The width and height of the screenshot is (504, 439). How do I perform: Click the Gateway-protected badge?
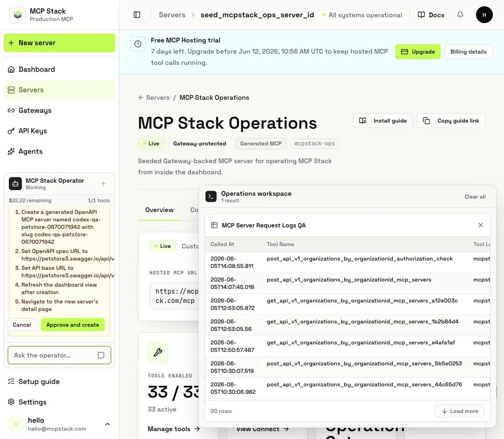200,144
